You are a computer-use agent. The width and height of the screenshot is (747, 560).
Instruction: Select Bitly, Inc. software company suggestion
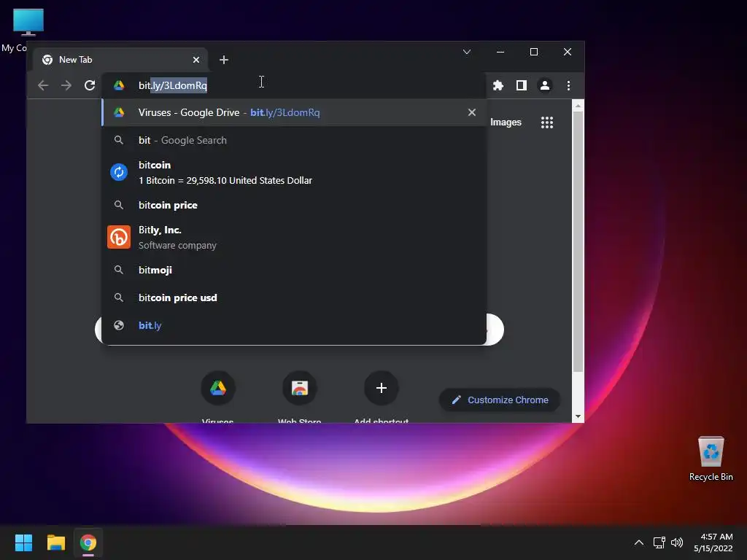(x=294, y=237)
